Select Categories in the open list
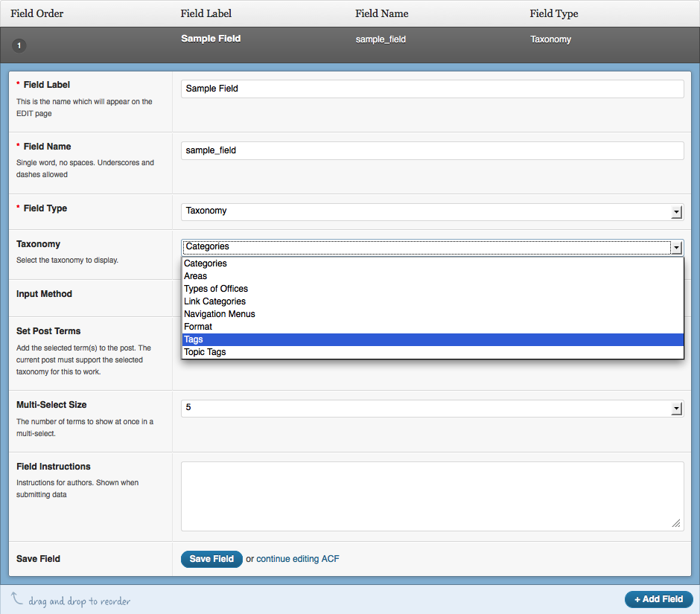 pos(432,263)
